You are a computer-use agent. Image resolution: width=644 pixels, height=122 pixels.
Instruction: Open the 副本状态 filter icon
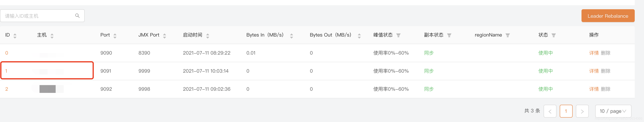click(x=449, y=35)
